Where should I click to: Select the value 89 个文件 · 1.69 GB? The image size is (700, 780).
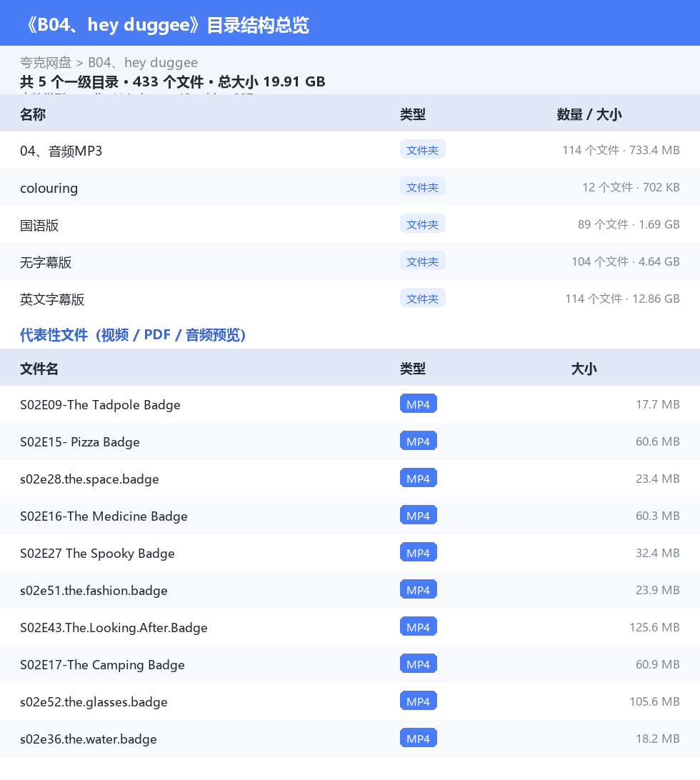pyautogui.click(x=629, y=224)
